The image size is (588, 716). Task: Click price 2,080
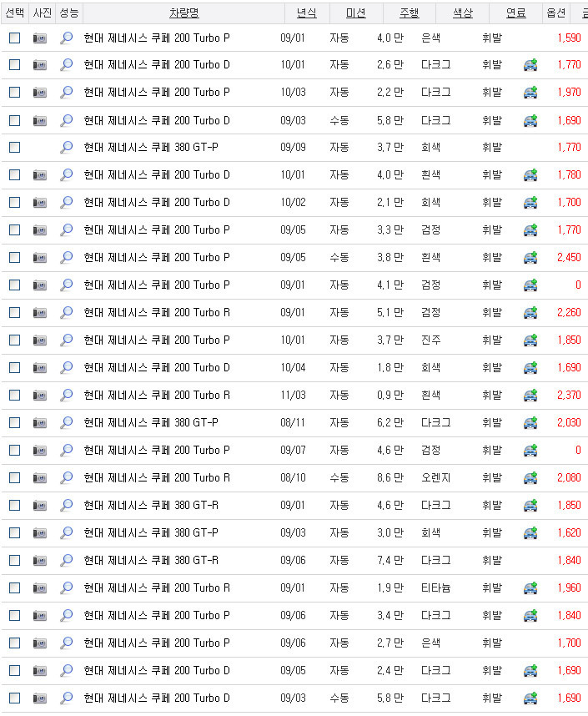tap(569, 477)
